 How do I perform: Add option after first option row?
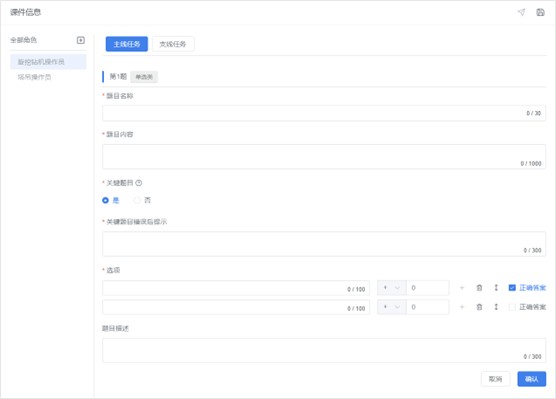tap(462, 288)
